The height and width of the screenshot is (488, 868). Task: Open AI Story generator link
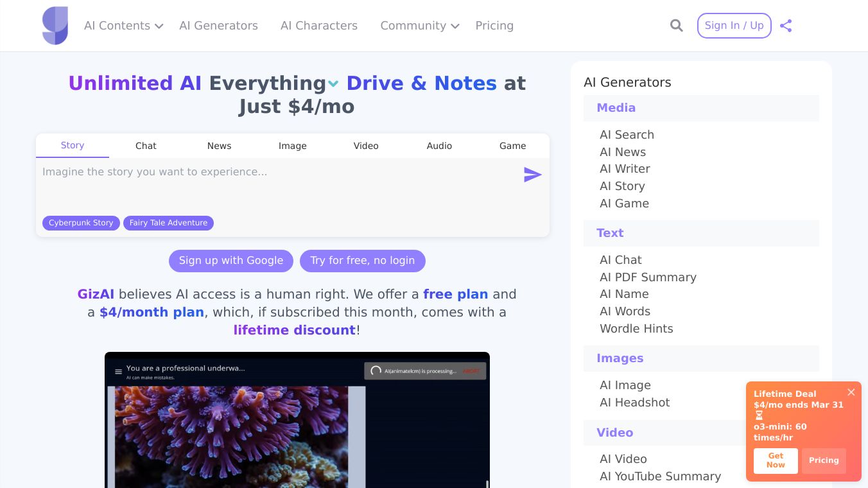(622, 186)
